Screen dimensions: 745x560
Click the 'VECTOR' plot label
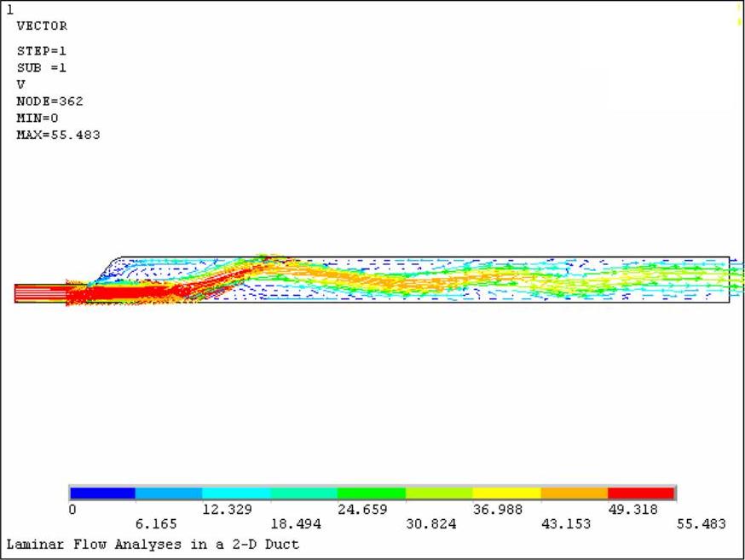pyautogui.click(x=42, y=26)
